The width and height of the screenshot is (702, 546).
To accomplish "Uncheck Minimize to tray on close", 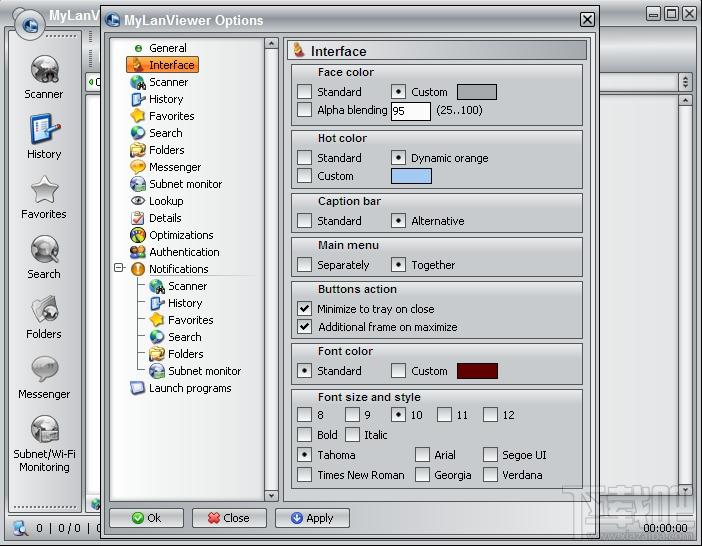I will (305, 309).
